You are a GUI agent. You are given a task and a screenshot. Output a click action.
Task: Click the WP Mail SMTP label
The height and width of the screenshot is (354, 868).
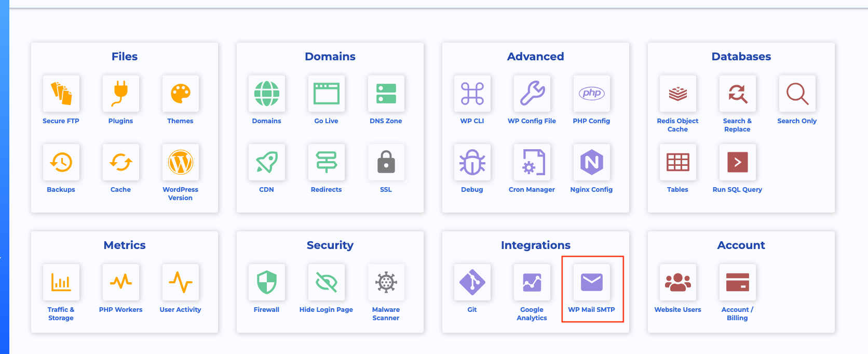coord(592,310)
